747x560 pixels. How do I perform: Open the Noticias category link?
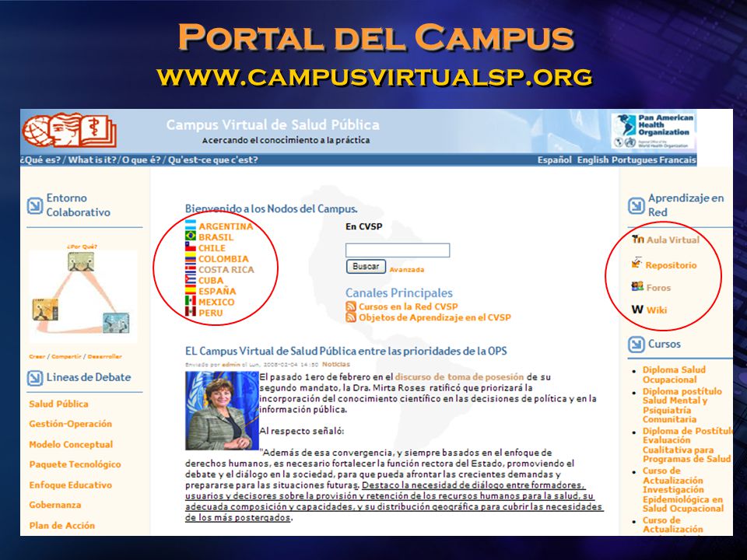tap(336, 364)
